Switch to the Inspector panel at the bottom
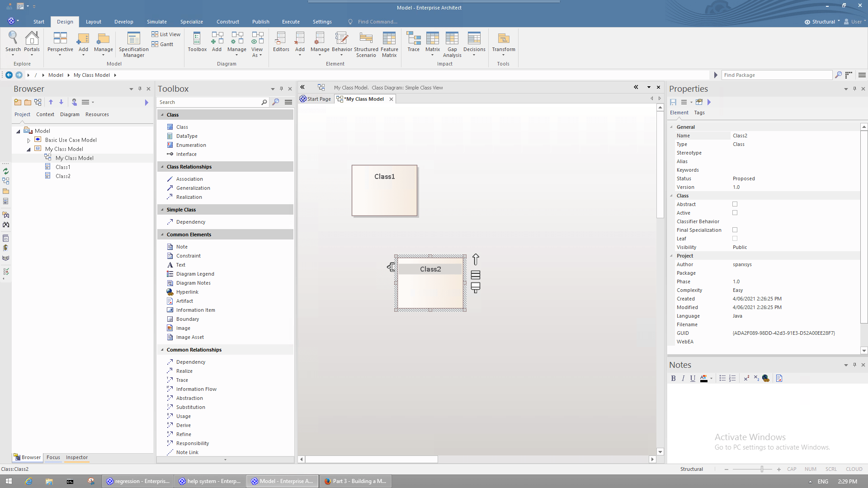 76,457
